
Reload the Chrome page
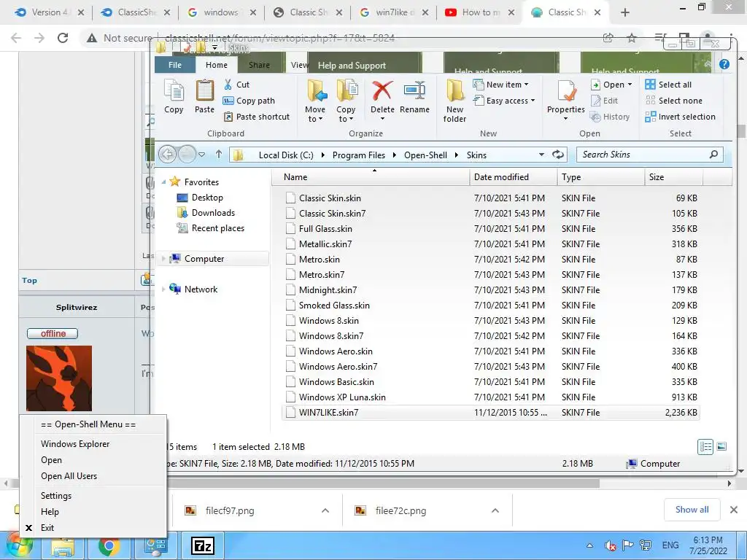(x=63, y=38)
